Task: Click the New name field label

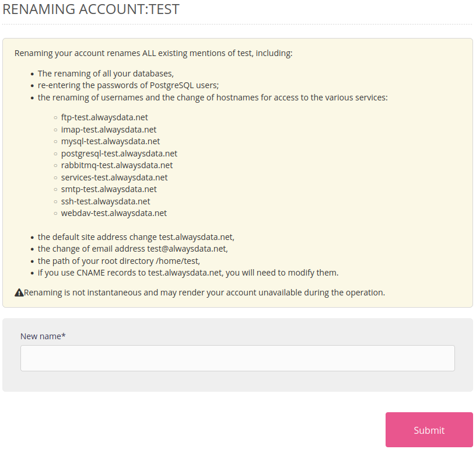Action: click(x=43, y=336)
